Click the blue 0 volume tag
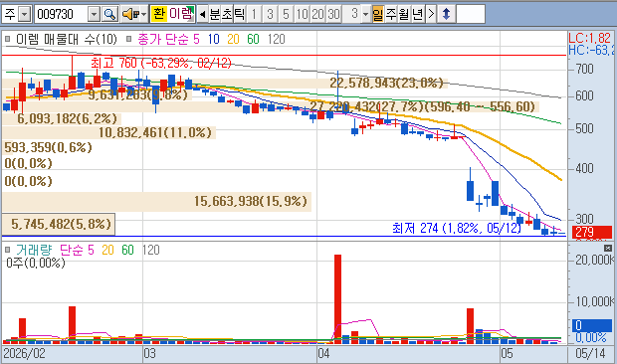 click(592, 325)
